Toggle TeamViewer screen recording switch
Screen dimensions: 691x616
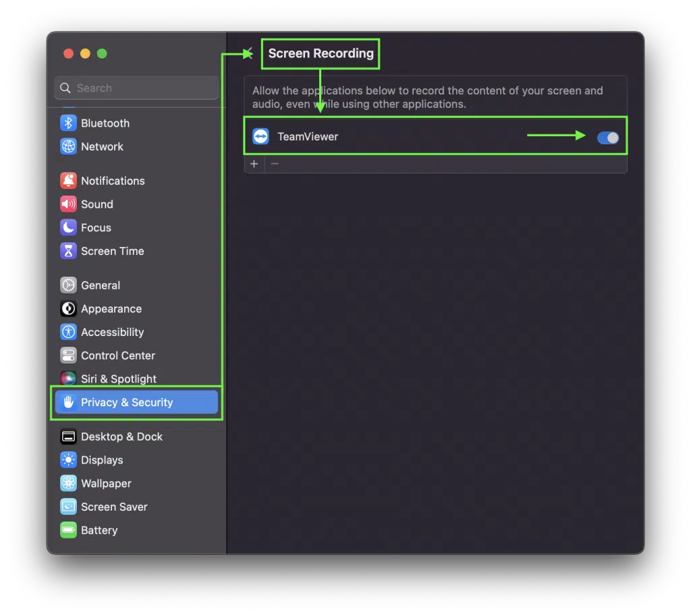[x=608, y=138]
